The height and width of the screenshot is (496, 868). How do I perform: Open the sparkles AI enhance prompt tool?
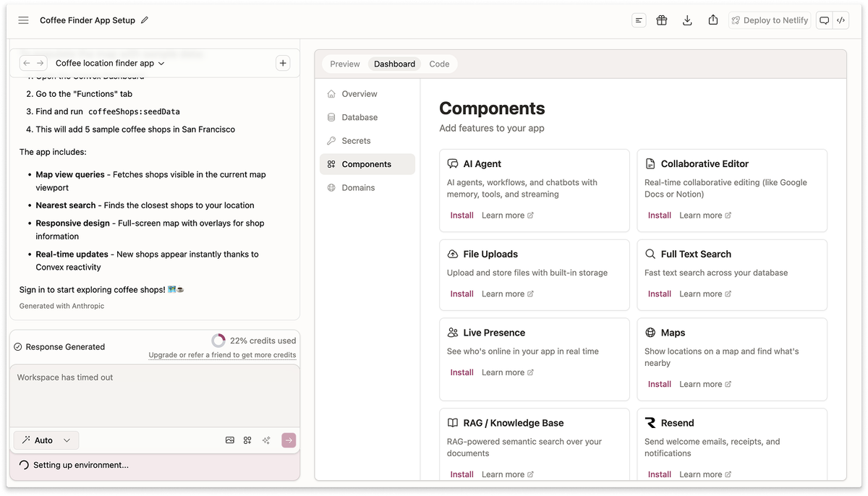pyautogui.click(x=265, y=440)
